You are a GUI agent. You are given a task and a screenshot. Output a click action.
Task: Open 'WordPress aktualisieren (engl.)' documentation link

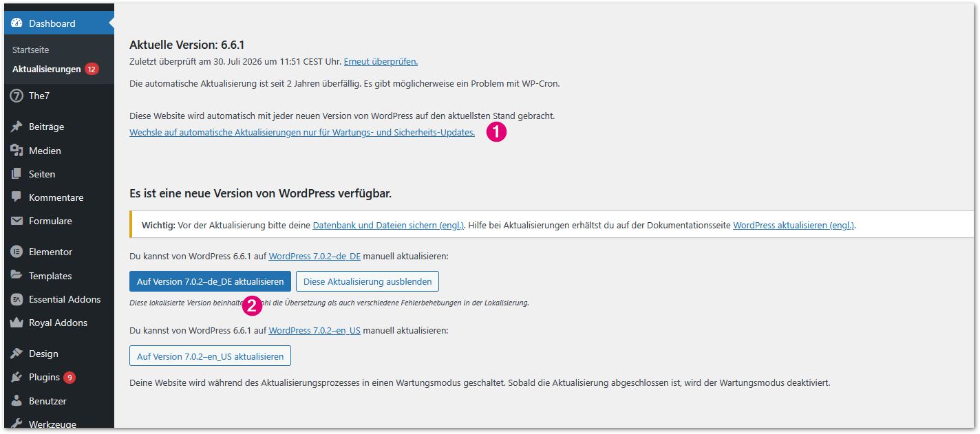(x=793, y=225)
